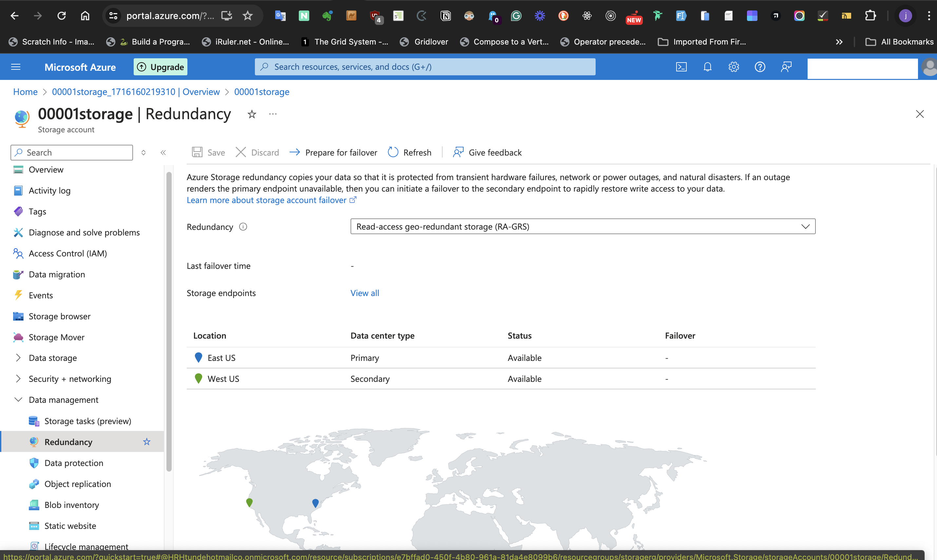Select Access Control (IAM) menu item
The image size is (937, 560).
click(x=67, y=253)
